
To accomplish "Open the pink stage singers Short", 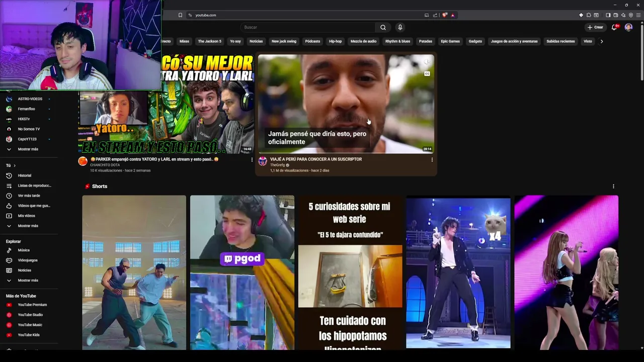I will pos(567,272).
